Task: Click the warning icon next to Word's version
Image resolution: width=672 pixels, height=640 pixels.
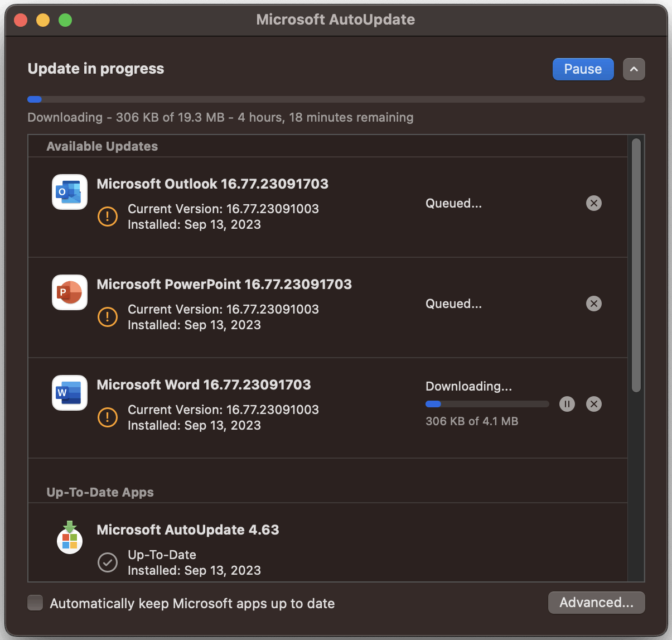Action: [108, 417]
